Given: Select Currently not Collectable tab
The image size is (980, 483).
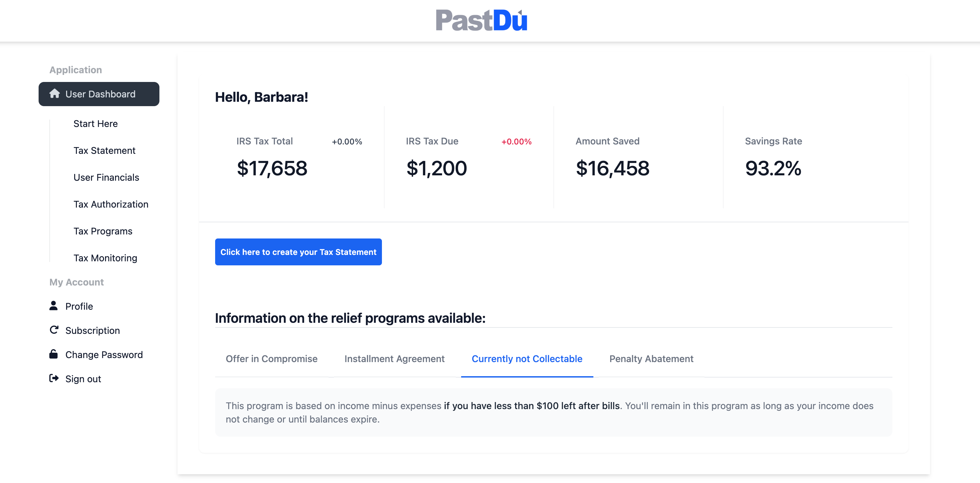Looking at the screenshot, I should [x=527, y=359].
